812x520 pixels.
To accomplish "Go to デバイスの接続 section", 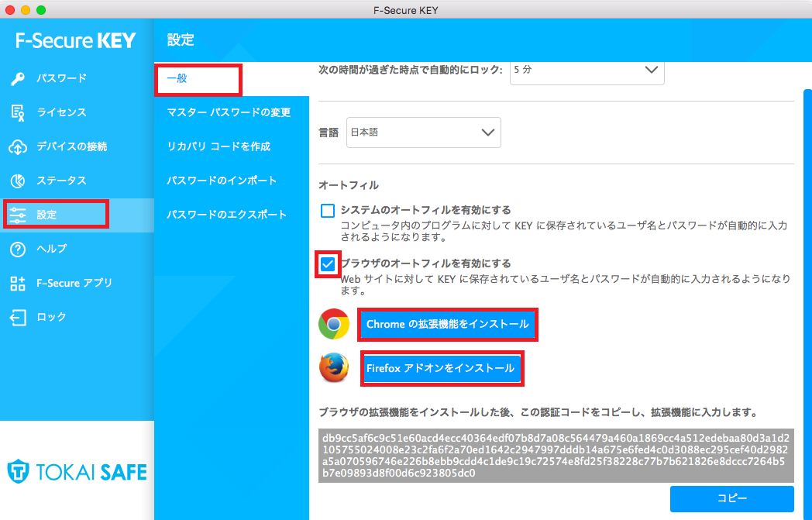I will [77, 147].
